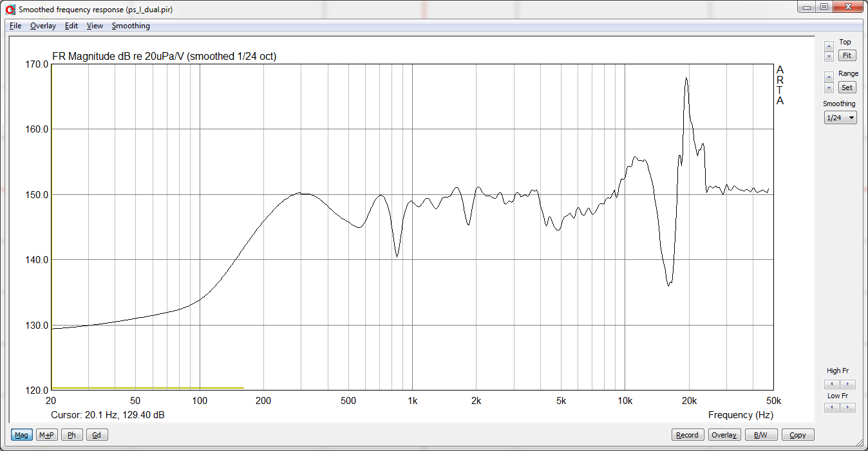Switch to M+P magnitude and phase view

point(46,435)
